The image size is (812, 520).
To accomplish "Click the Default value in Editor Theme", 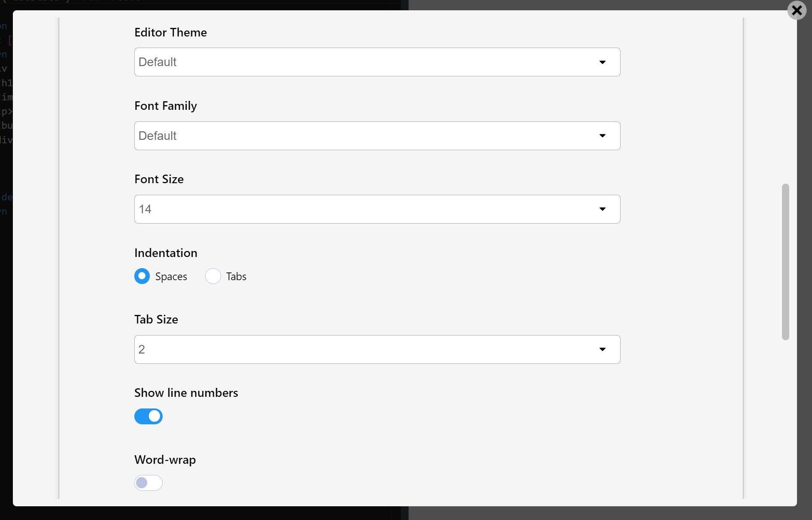I will click(x=158, y=62).
